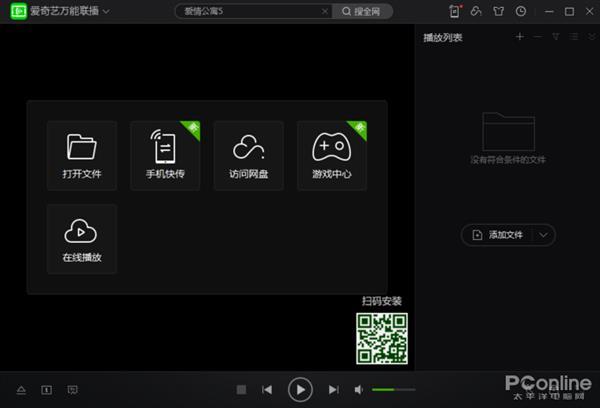Click the eject open-file icon in bottom bar
The height and width of the screenshot is (408, 600).
pos(21,390)
